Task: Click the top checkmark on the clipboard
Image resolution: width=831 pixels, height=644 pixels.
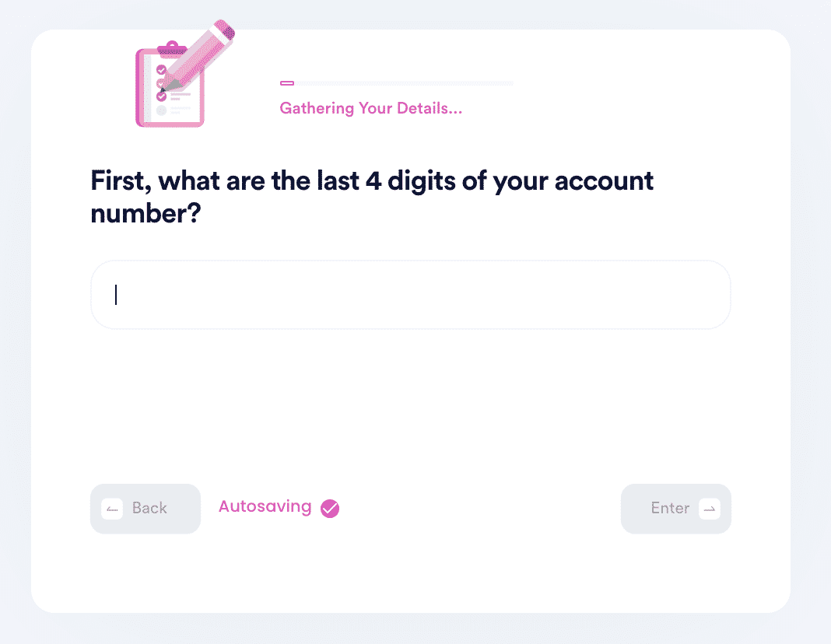Action: pyautogui.click(x=161, y=69)
